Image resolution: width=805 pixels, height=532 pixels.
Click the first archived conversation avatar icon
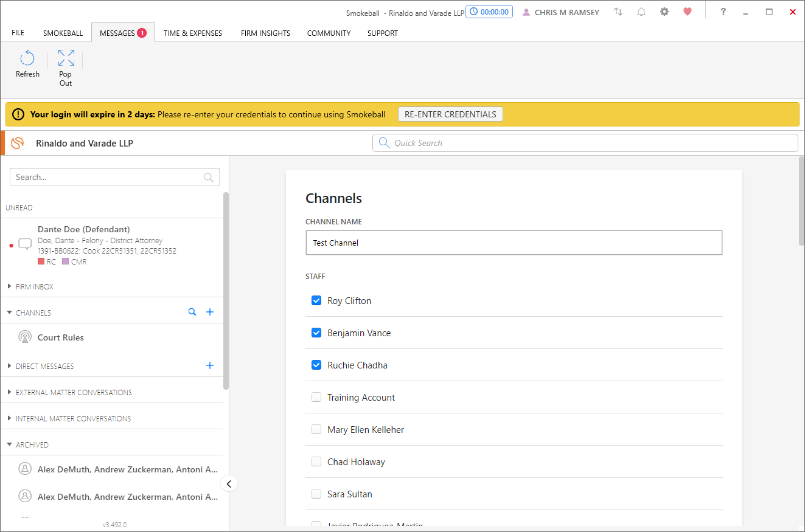tap(25, 469)
